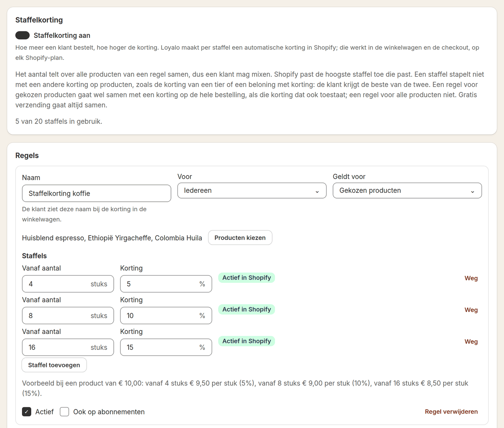Screen dimensions: 504x428
Task: Toggle the Staffelkorting aan switch
Action: tap(22, 35)
